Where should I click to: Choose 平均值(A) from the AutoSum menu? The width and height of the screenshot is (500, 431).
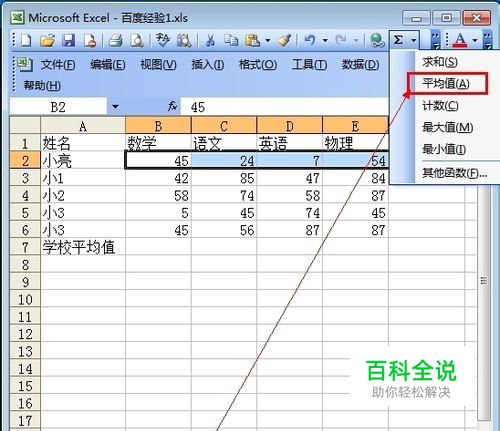447,83
